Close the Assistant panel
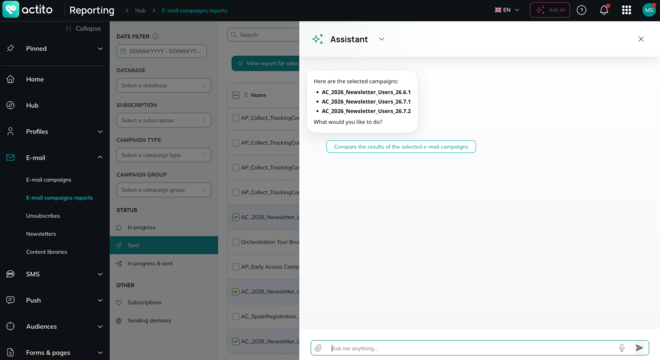The width and height of the screenshot is (660, 360). pyautogui.click(x=641, y=39)
